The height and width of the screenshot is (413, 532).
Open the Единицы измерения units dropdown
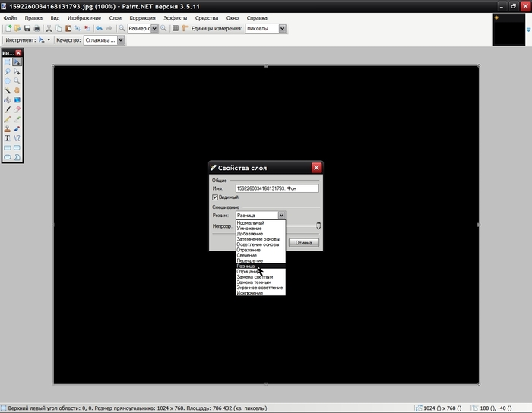(x=283, y=28)
